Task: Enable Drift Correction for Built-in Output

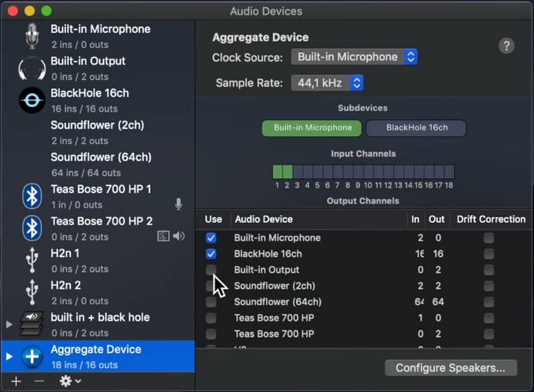Action: (x=489, y=270)
